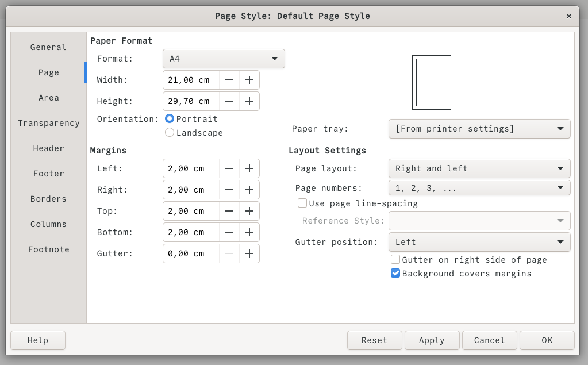Switch to the Footnote tab
Image resolution: width=588 pixels, height=365 pixels.
tap(48, 249)
